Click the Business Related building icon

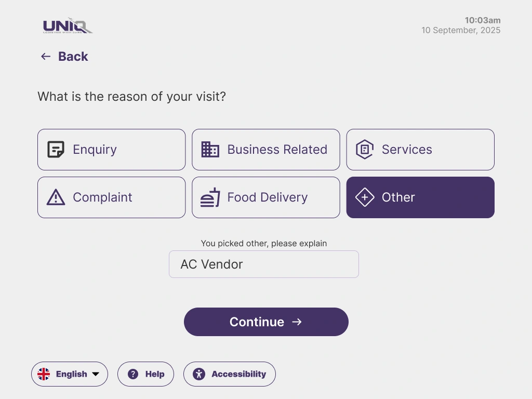pos(210,150)
